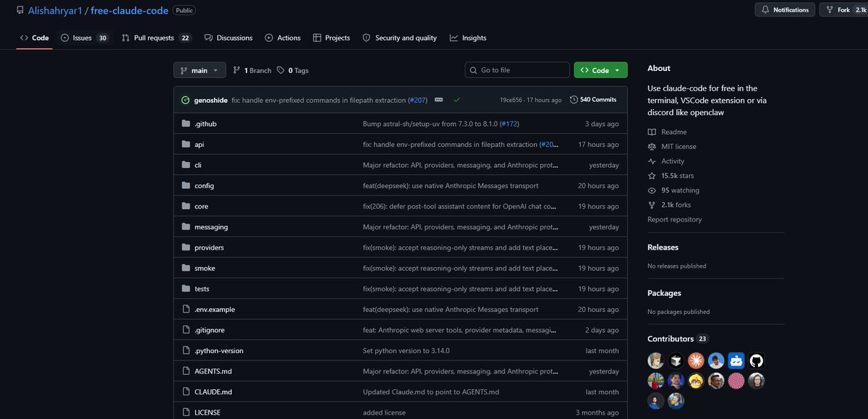Viewport: 868px width, 419px height.
Task: Open the Actions tab
Action: pos(283,38)
